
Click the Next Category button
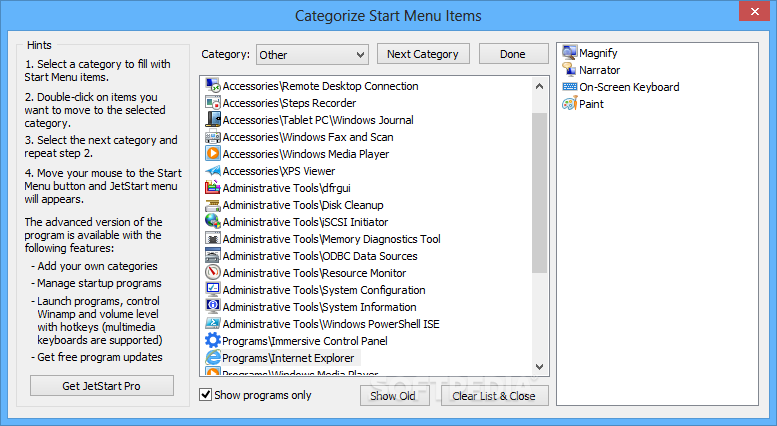click(x=423, y=54)
